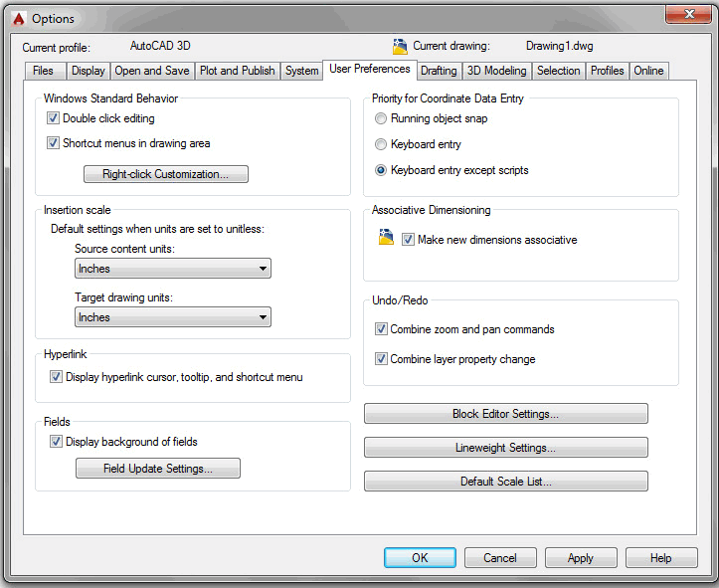
Task: Open the Default Scale List
Action: [505, 482]
